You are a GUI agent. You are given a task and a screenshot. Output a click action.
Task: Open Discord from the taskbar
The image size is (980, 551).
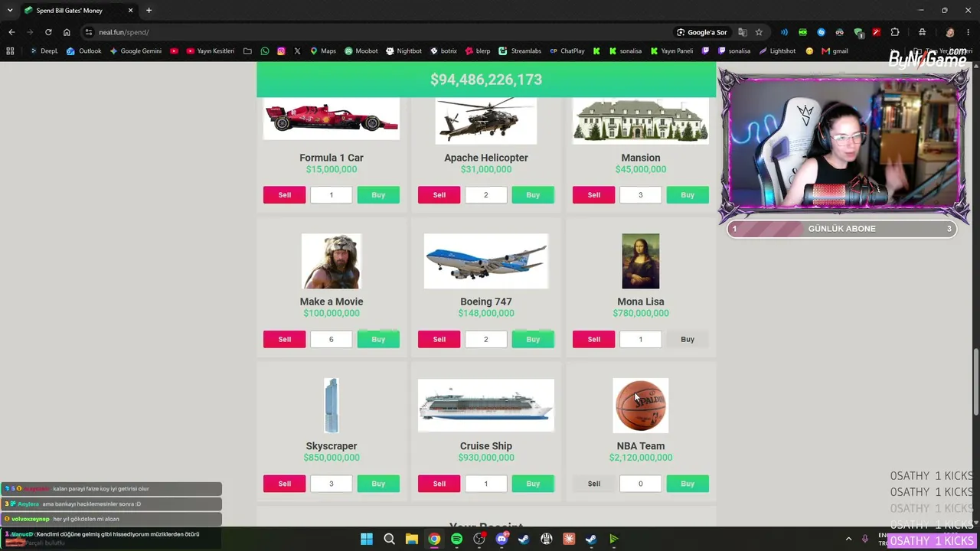tap(501, 539)
